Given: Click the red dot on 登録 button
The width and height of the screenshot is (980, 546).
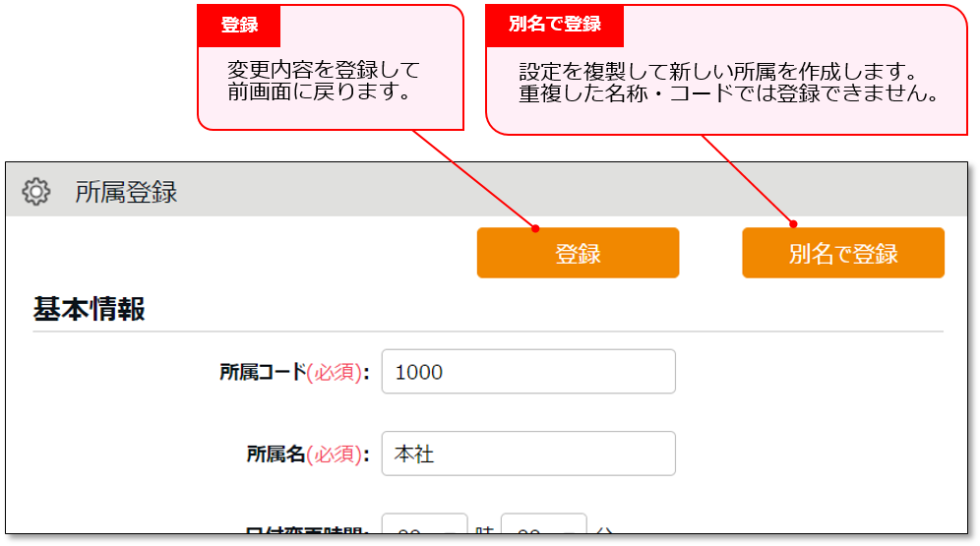Looking at the screenshot, I should coord(536,228).
